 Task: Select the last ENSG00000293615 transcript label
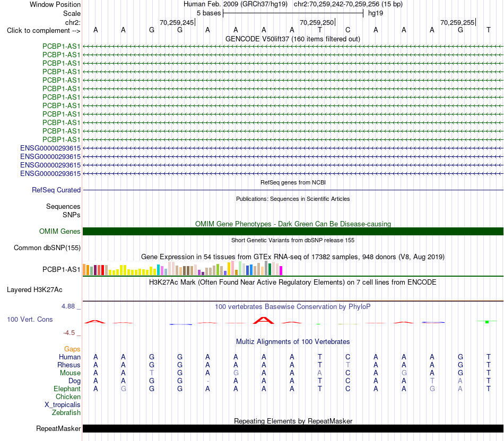[x=50, y=173]
